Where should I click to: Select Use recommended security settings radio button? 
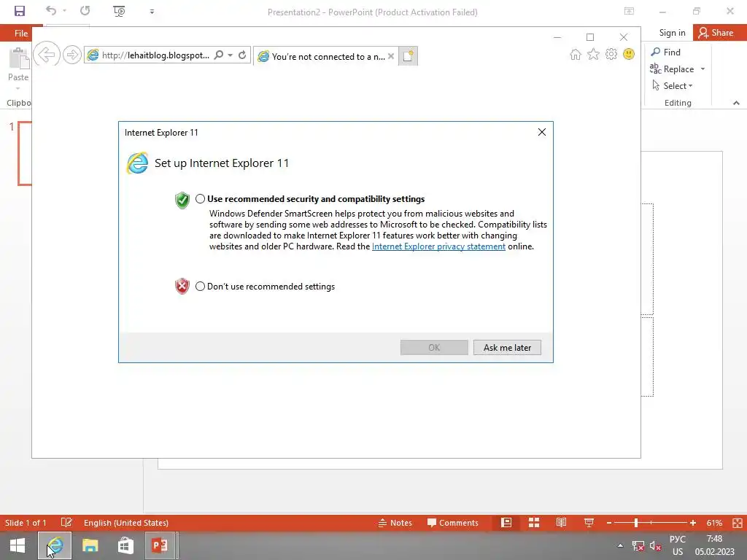pyautogui.click(x=200, y=199)
